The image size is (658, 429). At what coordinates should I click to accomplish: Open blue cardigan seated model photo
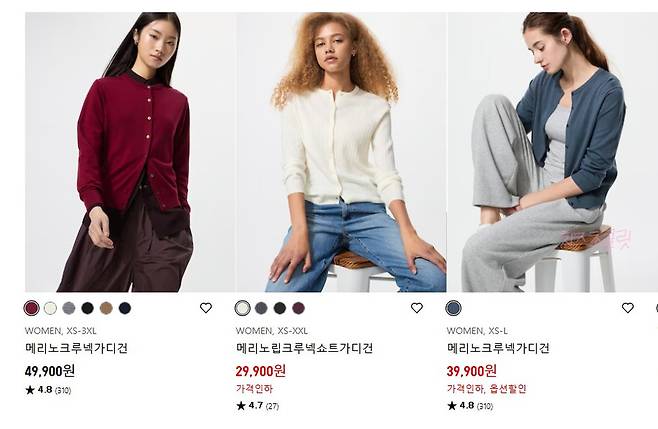click(x=553, y=152)
